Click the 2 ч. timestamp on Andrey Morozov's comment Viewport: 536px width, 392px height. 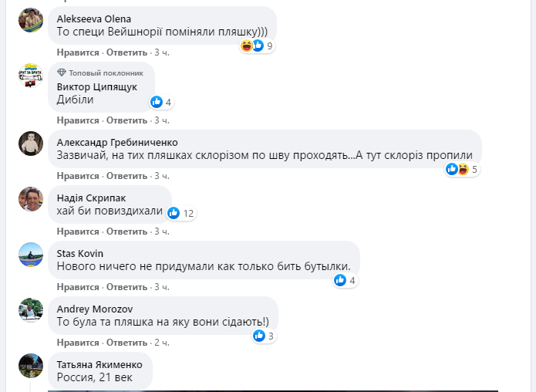click(x=162, y=343)
